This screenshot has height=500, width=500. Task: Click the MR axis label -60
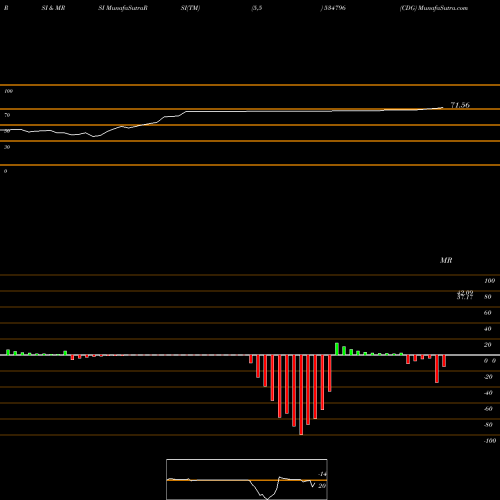(488, 409)
